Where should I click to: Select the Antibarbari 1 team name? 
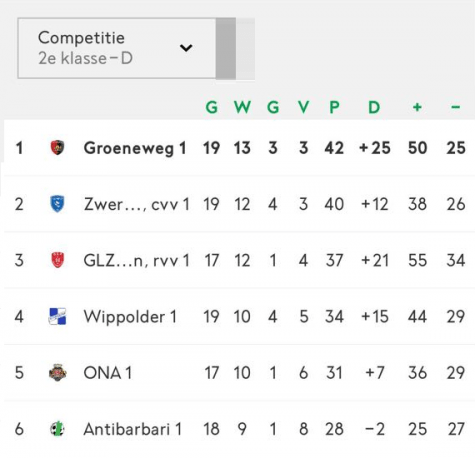click(132, 429)
